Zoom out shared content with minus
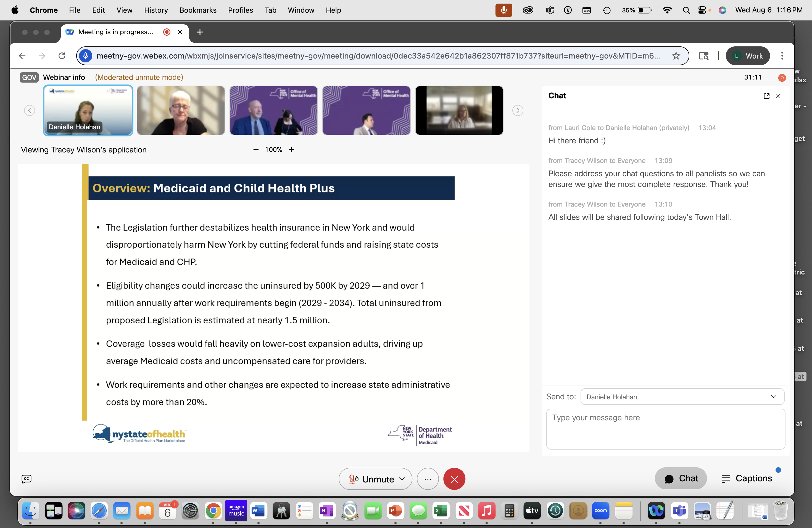Viewport: 812px width, 528px height. click(256, 150)
